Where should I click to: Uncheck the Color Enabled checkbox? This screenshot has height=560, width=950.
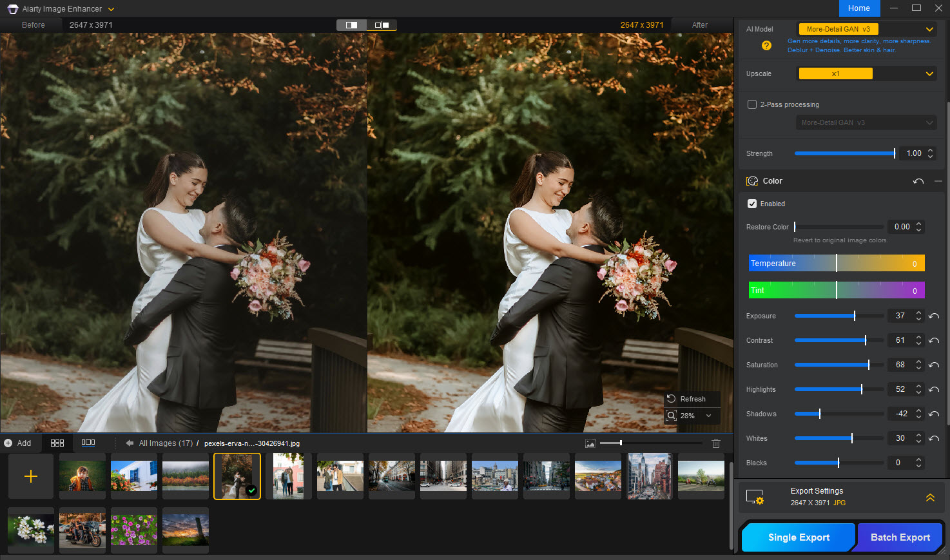pos(752,204)
